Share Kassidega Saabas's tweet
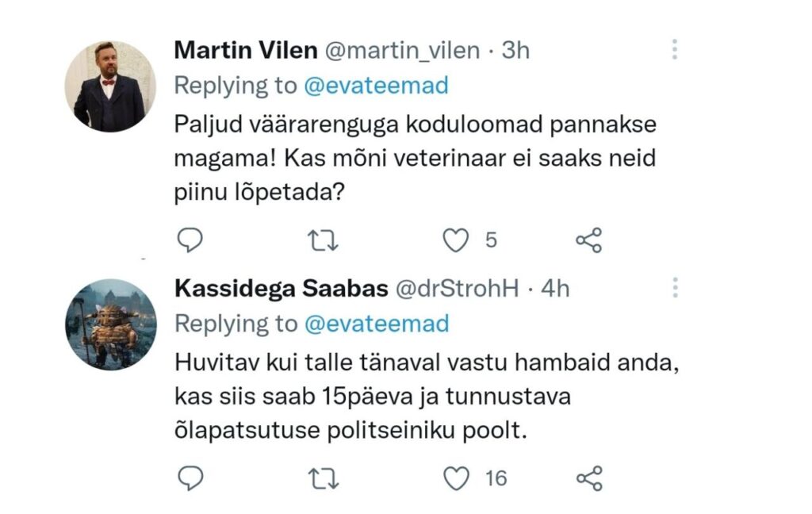 589,476
